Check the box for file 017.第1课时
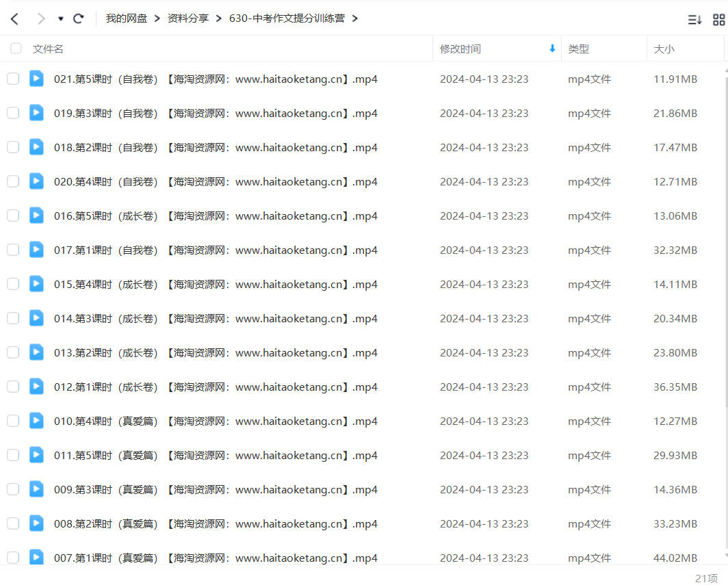 (13, 250)
